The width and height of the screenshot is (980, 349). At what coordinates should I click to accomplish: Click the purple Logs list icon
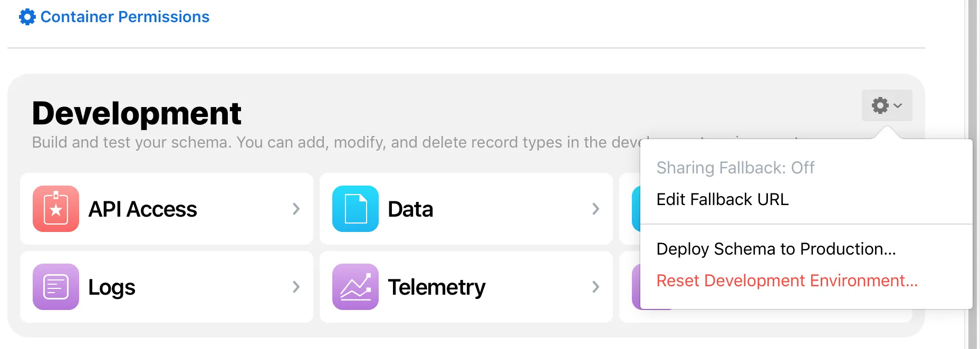56,287
